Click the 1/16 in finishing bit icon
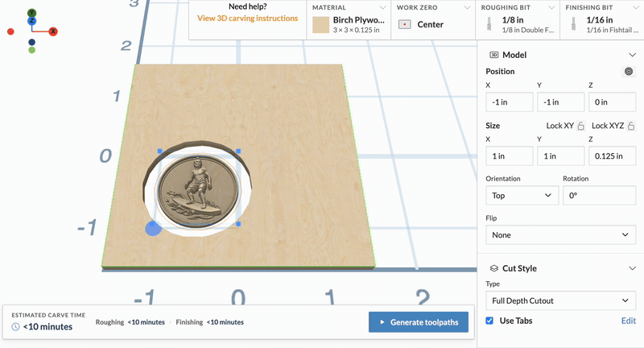Viewport: 644px width, 348px height. tap(573, 24)
